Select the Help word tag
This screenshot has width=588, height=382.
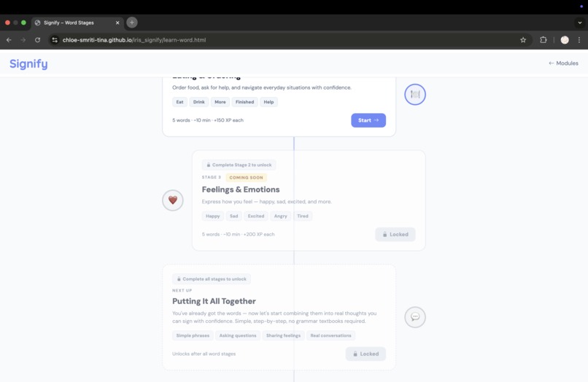click(268, 102)
